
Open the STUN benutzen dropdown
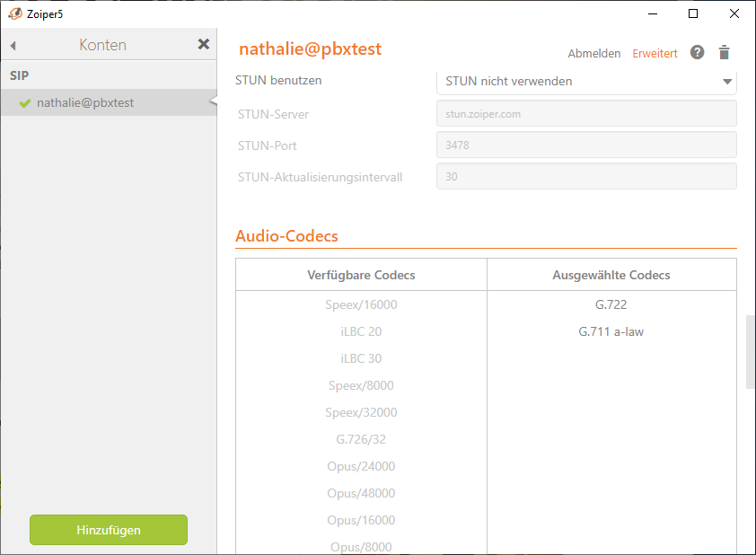tap(585, 81)
